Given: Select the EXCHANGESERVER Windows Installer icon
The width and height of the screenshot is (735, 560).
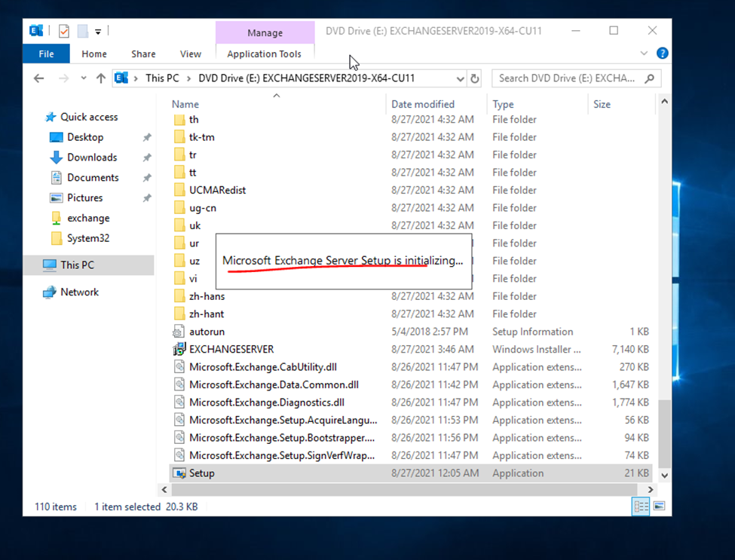Looking at the screenshot, I should pyautogui.click(x=179, y=350).
